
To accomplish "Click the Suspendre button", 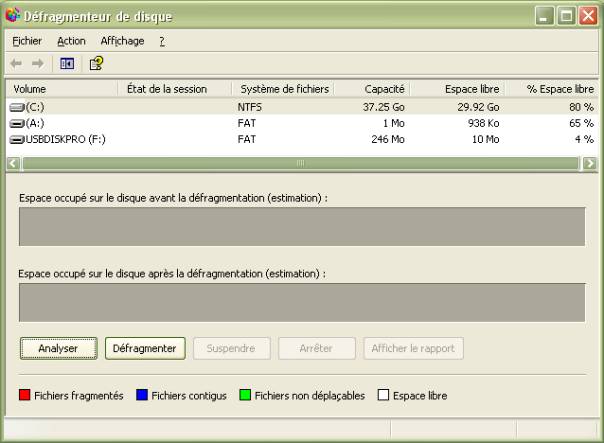I will [x=231, y=348].
